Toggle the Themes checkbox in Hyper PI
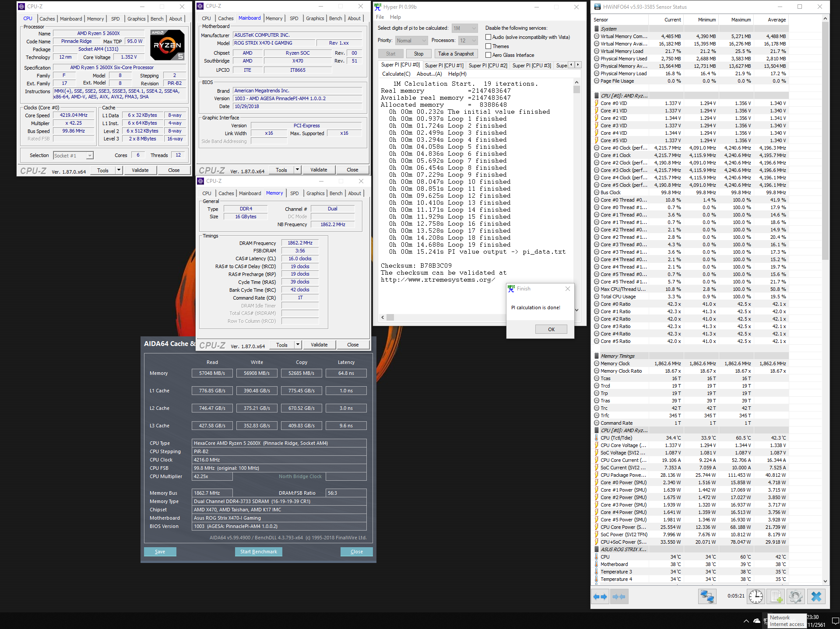The image size is (840, 629). tap(488, 46)
